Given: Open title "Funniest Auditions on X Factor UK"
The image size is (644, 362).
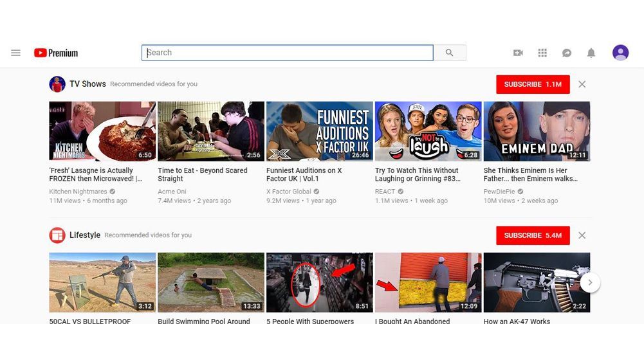Looking at the screenshot, I should click(304, 174).
